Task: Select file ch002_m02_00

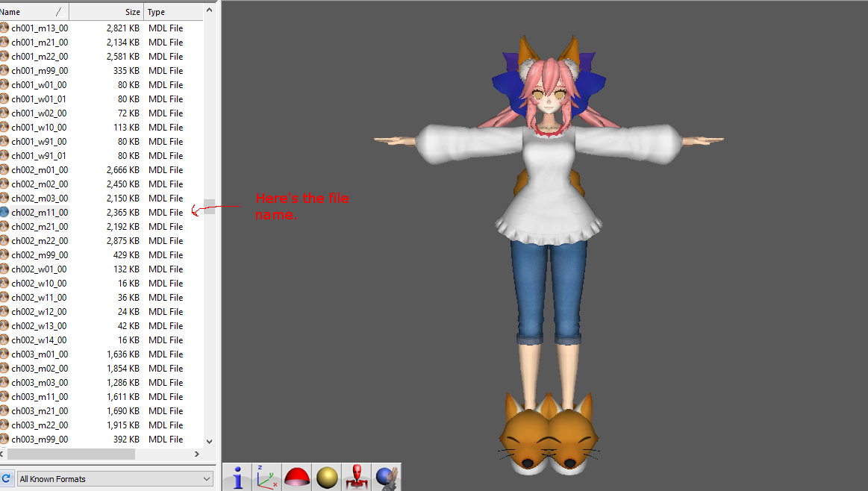Action: point(40,184)
